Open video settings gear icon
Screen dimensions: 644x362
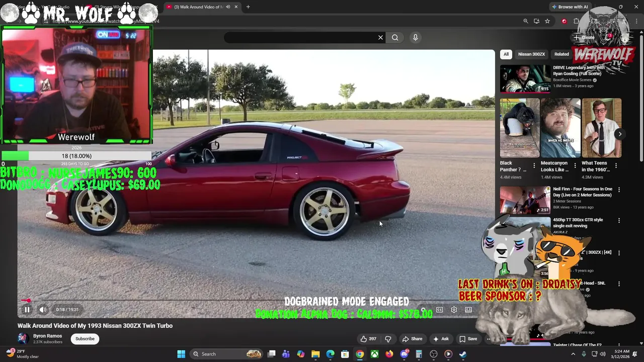[x=454, y=310]
